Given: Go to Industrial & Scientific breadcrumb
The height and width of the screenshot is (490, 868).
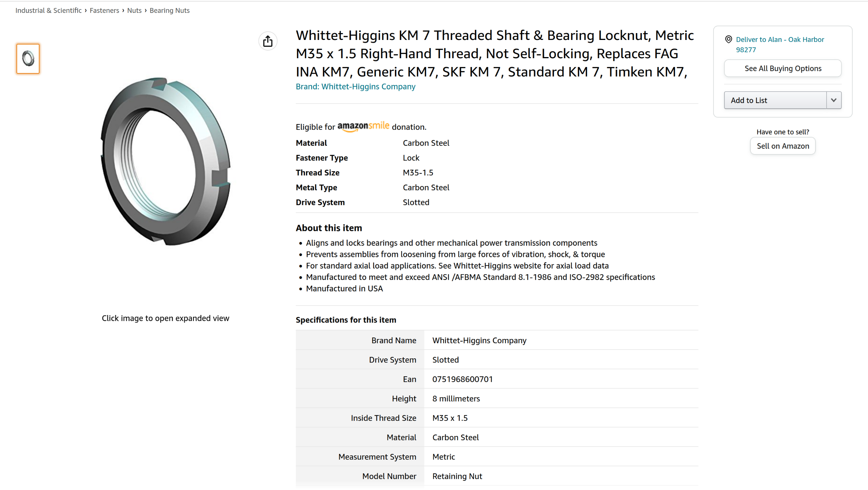Looking at the screenshot, I should 48,11.
